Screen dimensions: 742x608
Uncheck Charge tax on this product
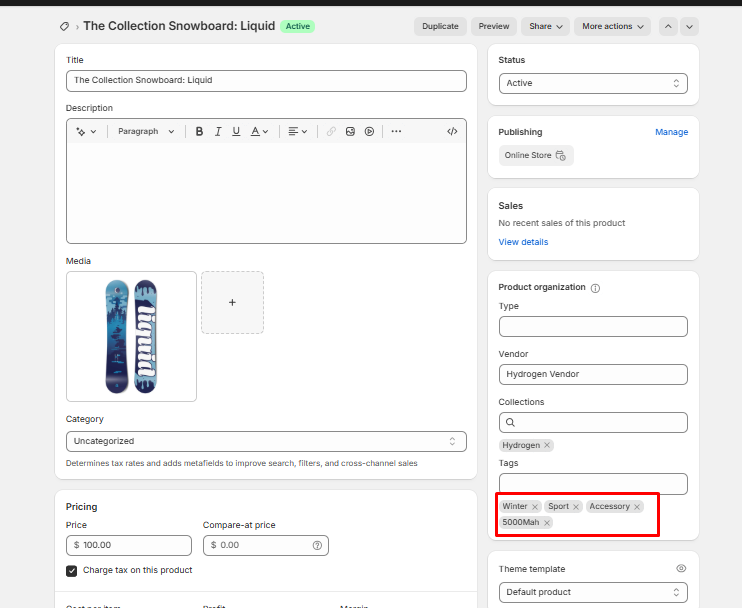point(71,571)
